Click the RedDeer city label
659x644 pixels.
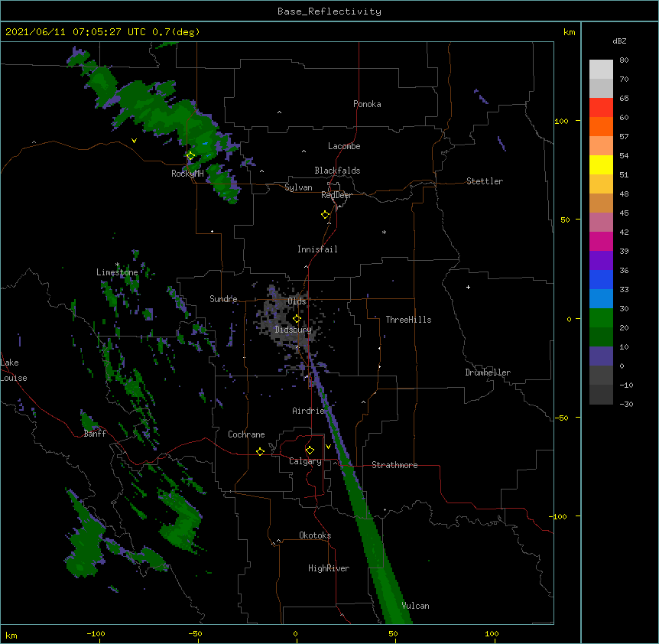(337, 195)
